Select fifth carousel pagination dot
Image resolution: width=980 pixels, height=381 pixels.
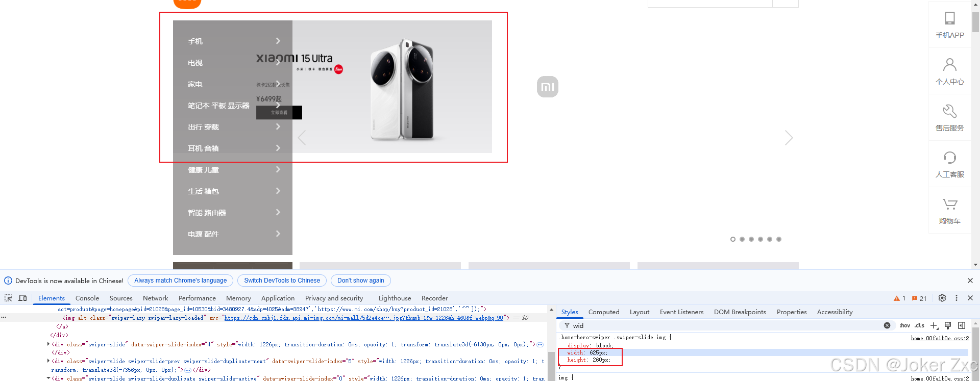770,239
